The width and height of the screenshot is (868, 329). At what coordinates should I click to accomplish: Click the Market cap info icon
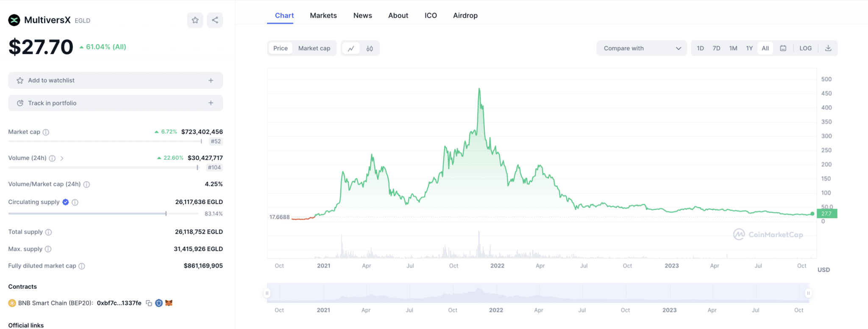pos(46,132)
